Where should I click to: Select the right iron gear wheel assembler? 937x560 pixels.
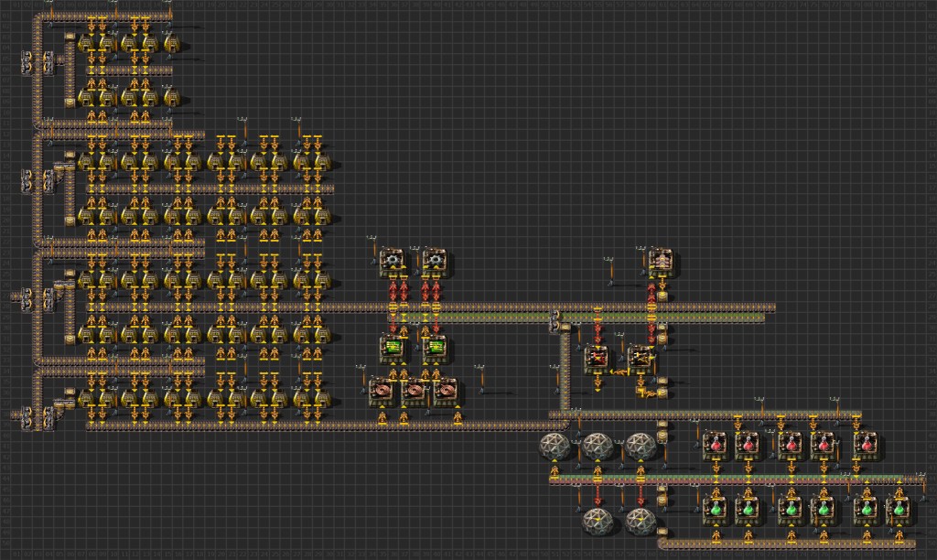(x=435, y=263)
